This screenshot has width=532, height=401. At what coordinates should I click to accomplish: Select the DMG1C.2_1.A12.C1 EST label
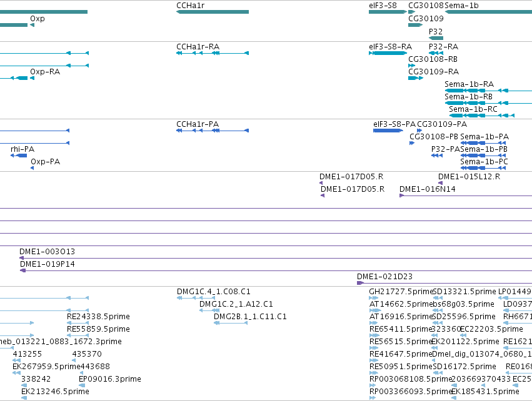(x=236, y=304)
